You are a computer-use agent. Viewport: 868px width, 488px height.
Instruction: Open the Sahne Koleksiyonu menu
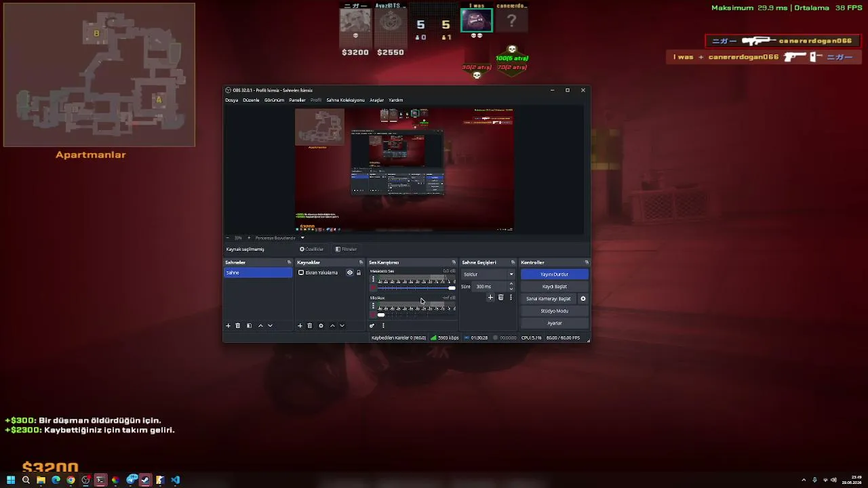346,100
